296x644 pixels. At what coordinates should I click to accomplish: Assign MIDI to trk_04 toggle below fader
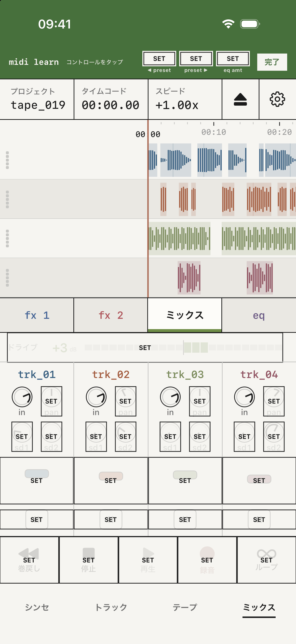[x=259, y=519]
